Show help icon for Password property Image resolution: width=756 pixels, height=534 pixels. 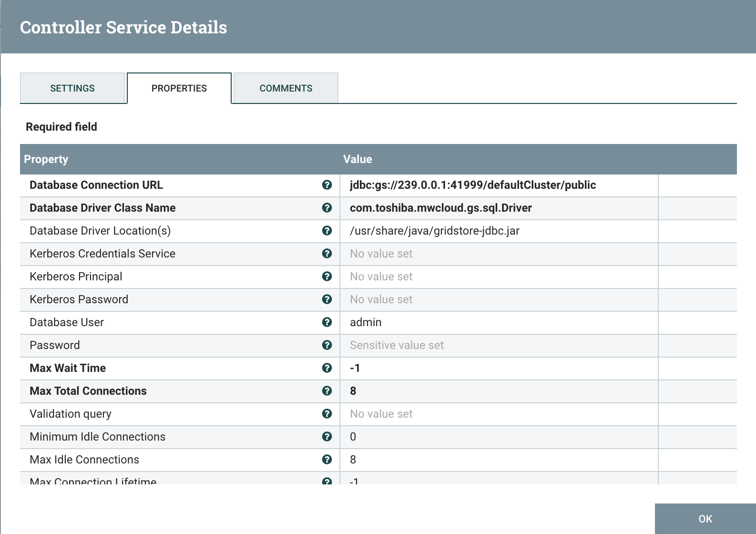click(x=327, y=345)
